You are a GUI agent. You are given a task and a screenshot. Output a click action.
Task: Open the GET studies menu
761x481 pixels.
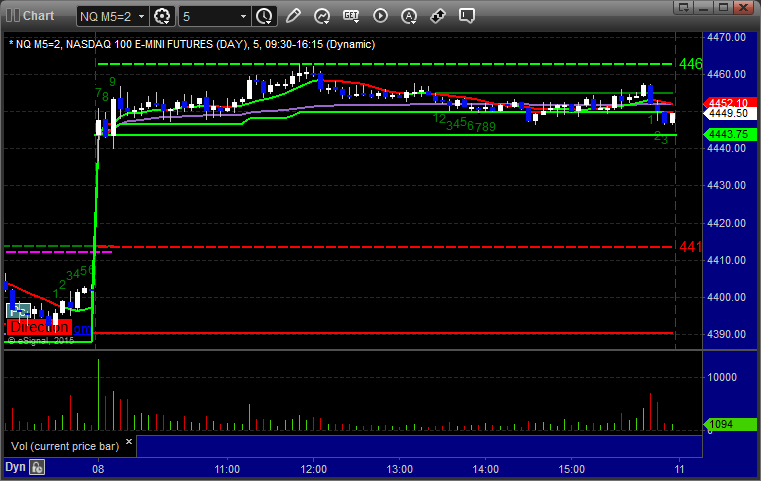[x=351, y=16]
